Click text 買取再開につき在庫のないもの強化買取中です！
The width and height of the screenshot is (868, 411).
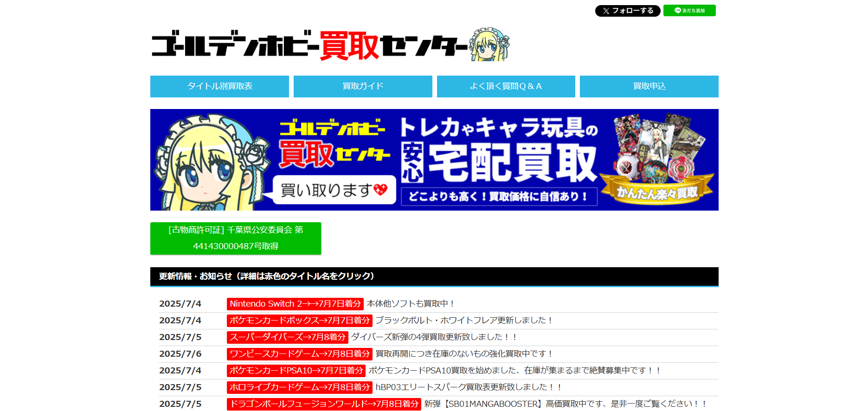(x=465, y=354)
